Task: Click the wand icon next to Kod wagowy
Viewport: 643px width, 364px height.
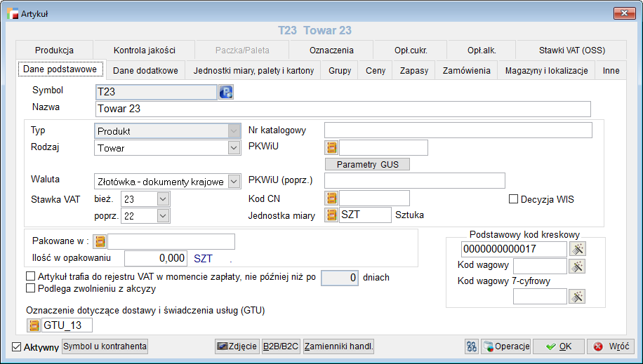Action: click(x=577, y=266)
